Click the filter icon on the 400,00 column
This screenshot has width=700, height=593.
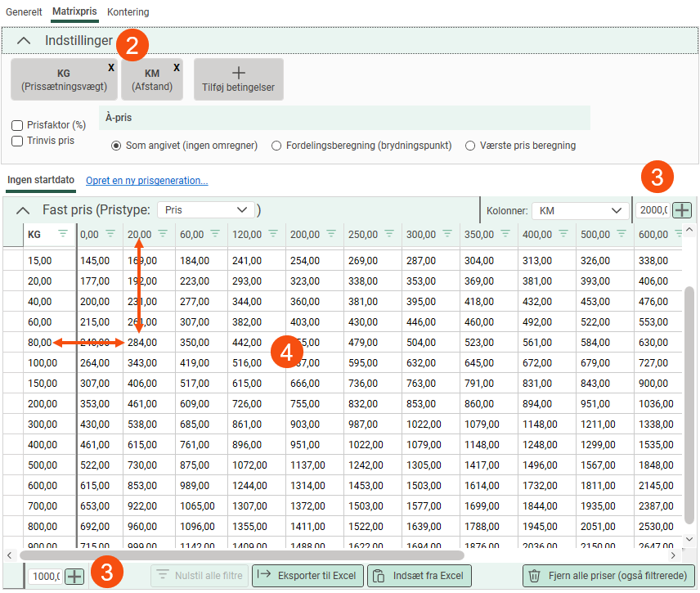pos(563,234)
